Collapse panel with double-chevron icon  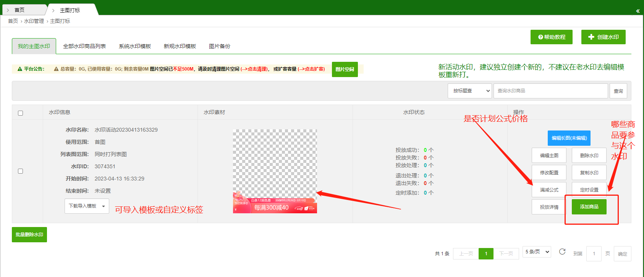638,11
